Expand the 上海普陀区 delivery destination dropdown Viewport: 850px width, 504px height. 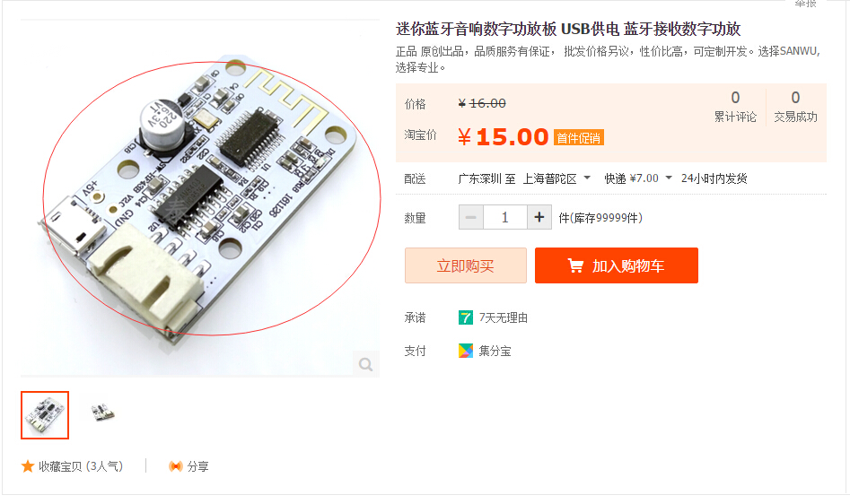[556, 178]
